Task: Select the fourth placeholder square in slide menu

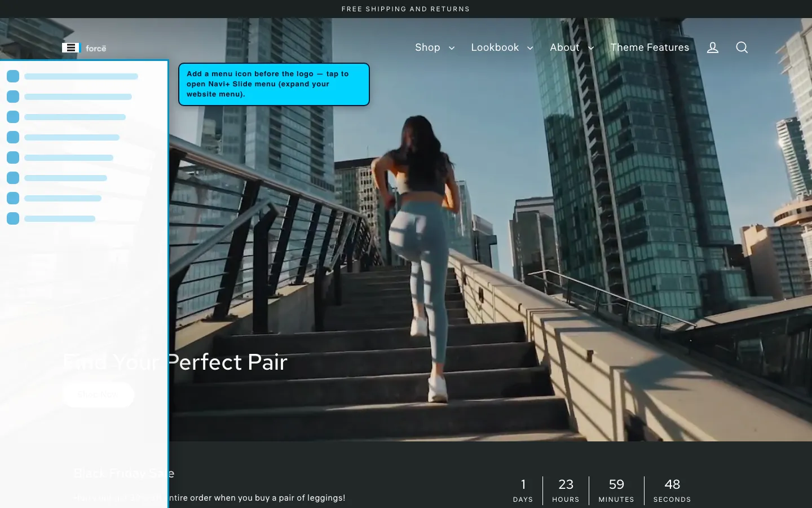Action: [13, 137]
